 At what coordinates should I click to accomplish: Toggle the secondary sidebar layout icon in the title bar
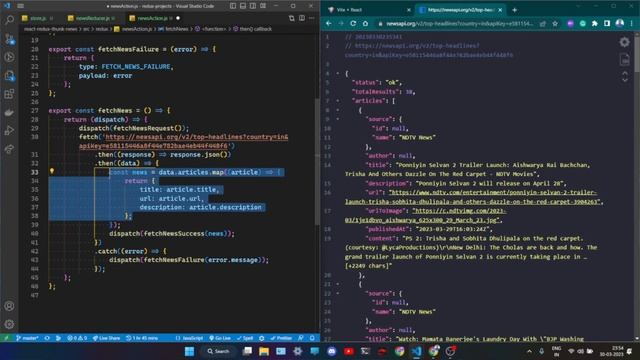tap(253, 6)
